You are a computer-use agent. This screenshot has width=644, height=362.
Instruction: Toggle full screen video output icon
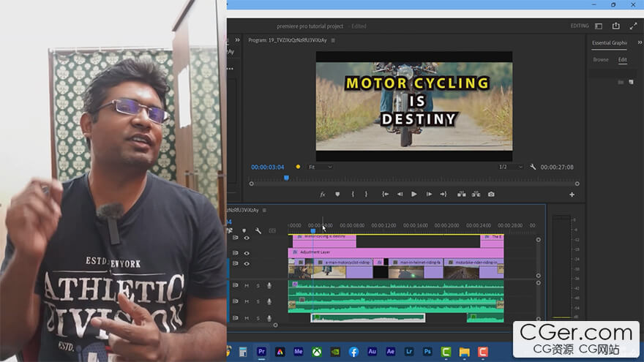[633, 26]
